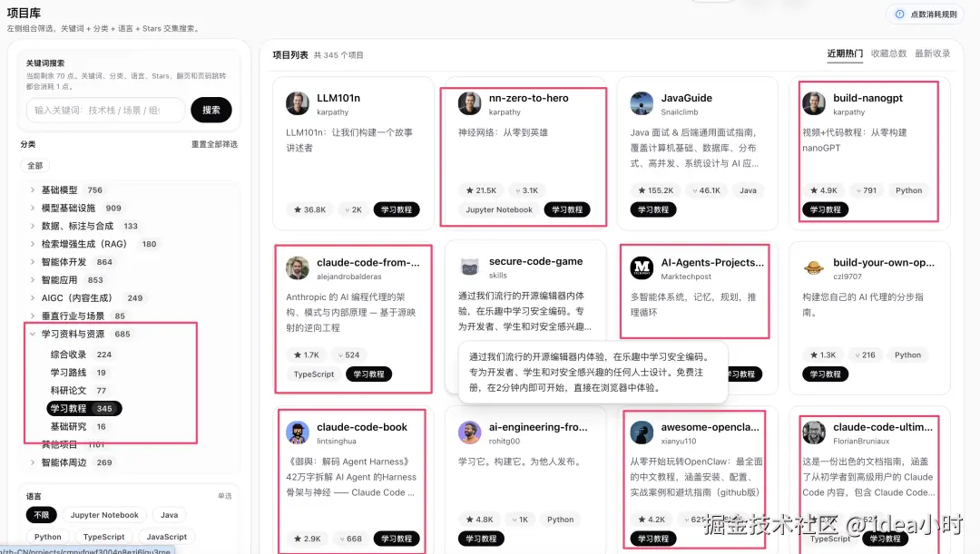Click the 4.8K star count on ai-engineering-fro
The height and width of the screenshot is (554, 980).
(479, 519)
